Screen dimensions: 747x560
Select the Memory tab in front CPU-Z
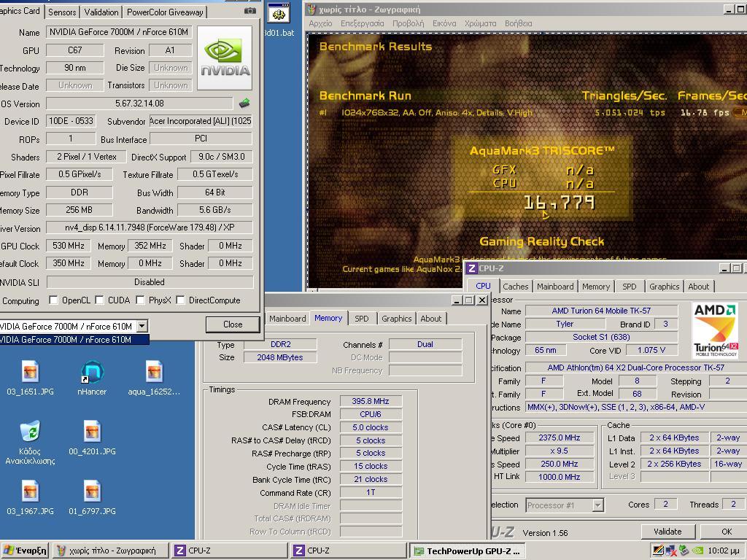pyautogui.click(x=595, y=287)
